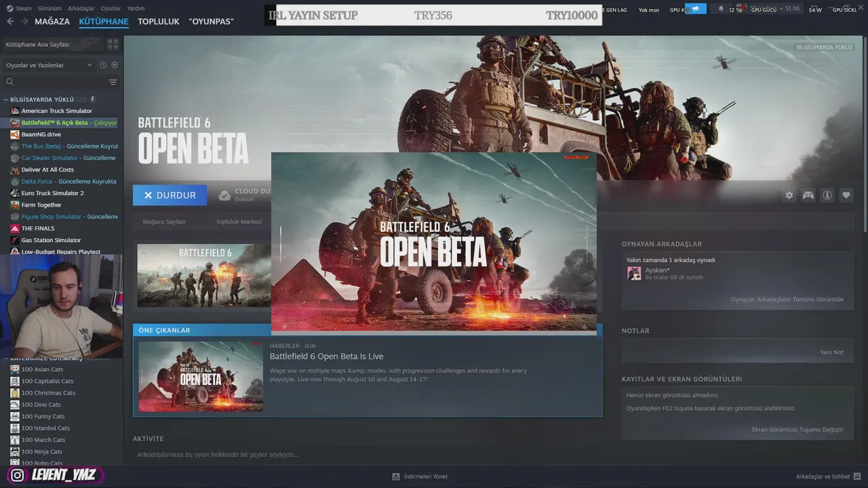Switch to TOPLULUK tab

pos(159,21)
